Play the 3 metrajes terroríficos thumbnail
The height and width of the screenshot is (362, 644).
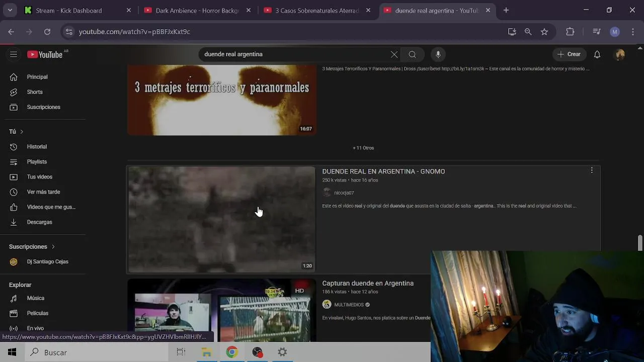point(221,100)
